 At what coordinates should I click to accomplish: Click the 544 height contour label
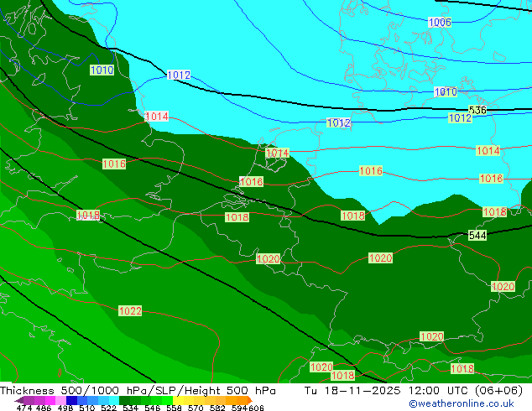click(x=477, y=235)
